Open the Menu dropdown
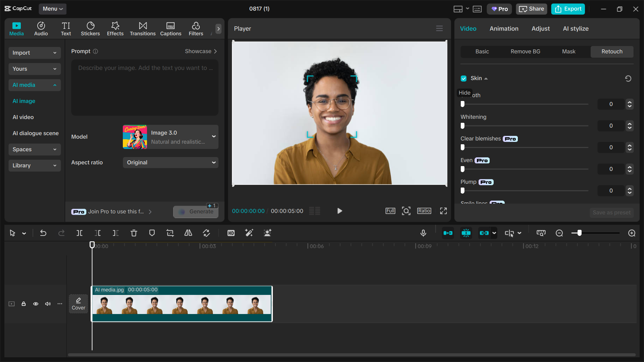This screenshot has height=362, width=644. [53, 9]
